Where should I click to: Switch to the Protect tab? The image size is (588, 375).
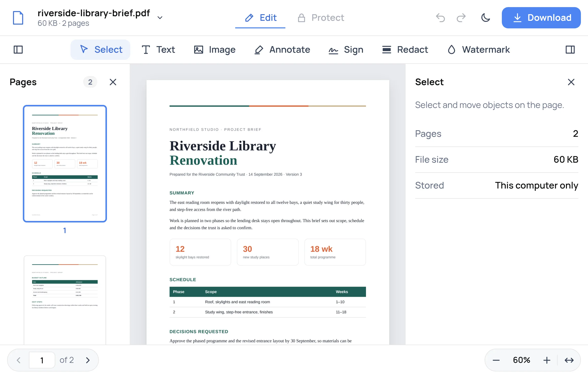point(321,18)
